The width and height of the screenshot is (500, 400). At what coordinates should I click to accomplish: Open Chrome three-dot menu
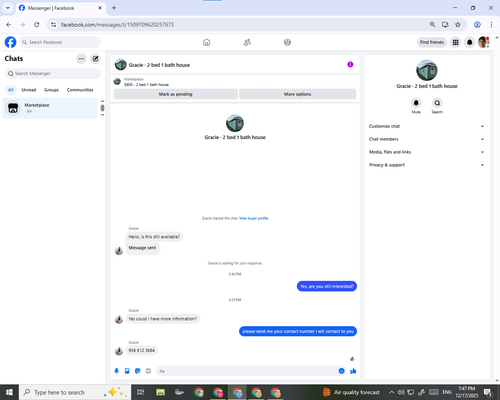click(x=491, y=24)
